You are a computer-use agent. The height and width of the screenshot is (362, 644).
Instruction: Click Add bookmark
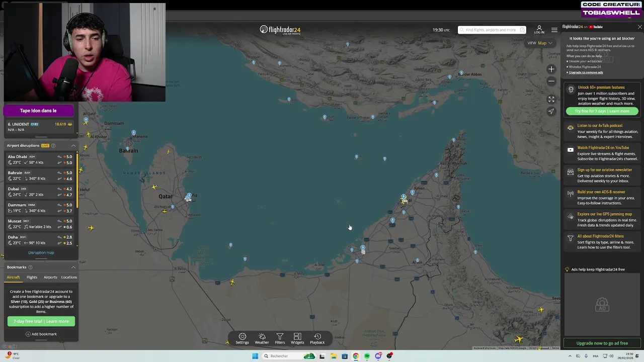41,334
